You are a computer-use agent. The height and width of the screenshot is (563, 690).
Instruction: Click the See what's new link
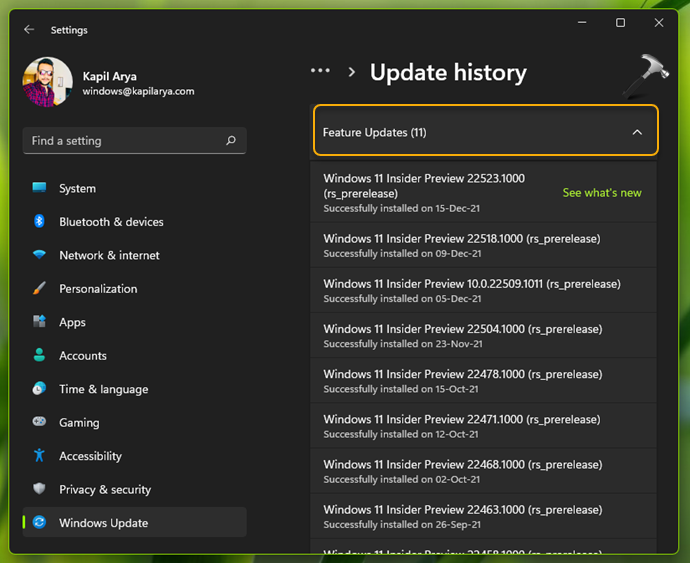coord(601,193)
